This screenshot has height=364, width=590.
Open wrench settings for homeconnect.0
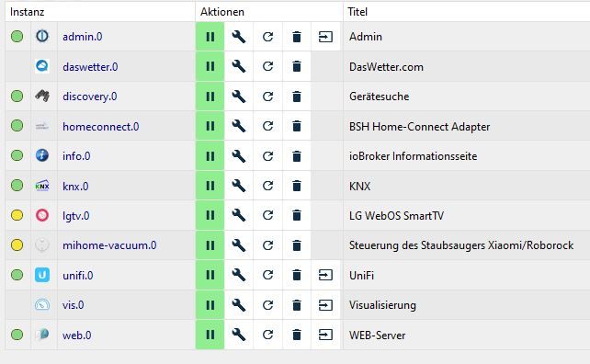(239, 126)
